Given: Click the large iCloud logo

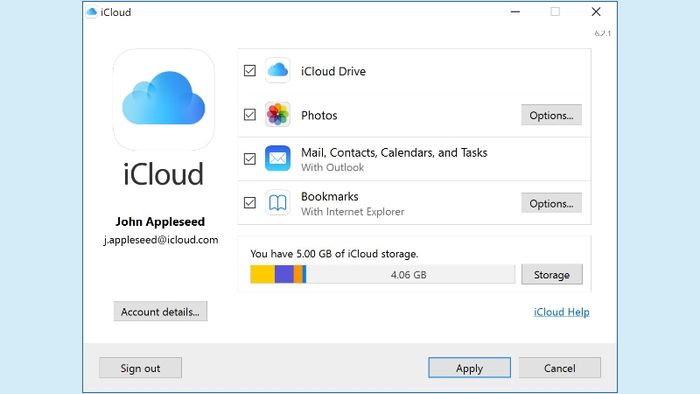Looking at the screenshot, I should 163,99.
